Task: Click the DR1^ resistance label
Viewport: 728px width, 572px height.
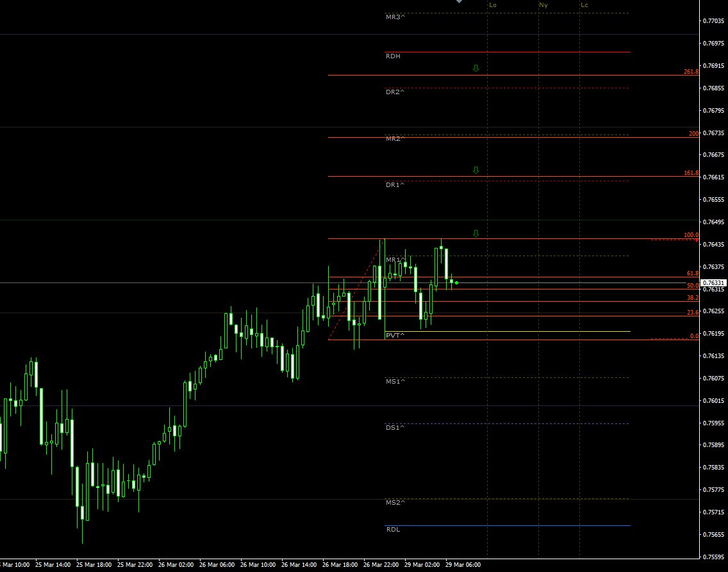Action: pos(395,185)
